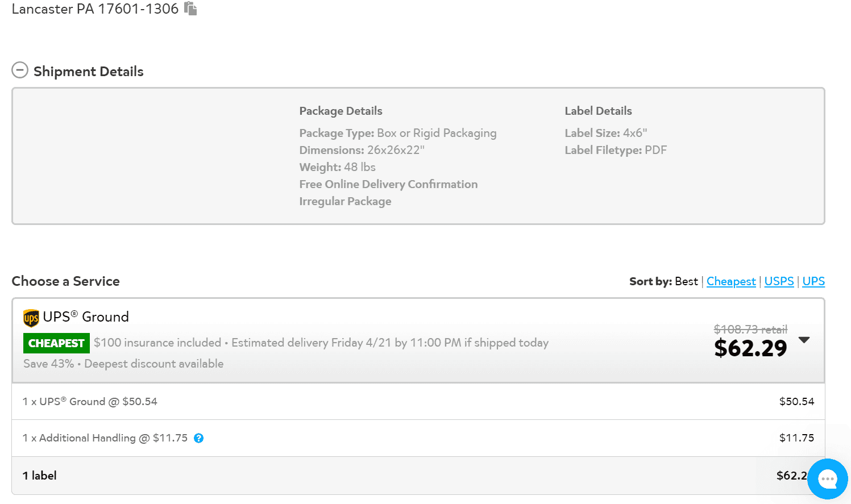Image resolution: width=851 pixels, height=504 pixels.
Task: Click the $62.29 discounted price
Action: (750, 348)
